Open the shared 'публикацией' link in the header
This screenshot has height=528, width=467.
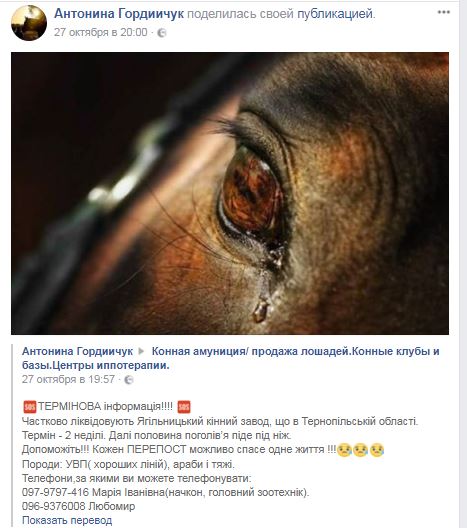pyautogui.click(x=335, y=14)
